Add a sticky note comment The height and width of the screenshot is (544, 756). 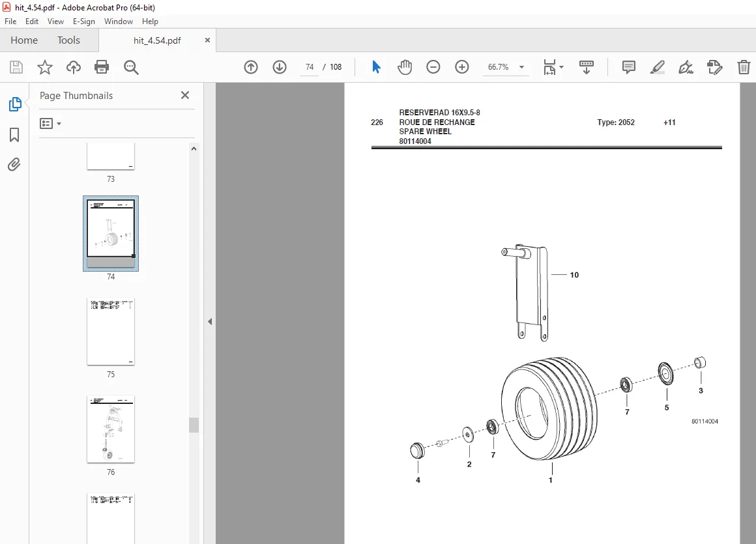coord(629,67)
